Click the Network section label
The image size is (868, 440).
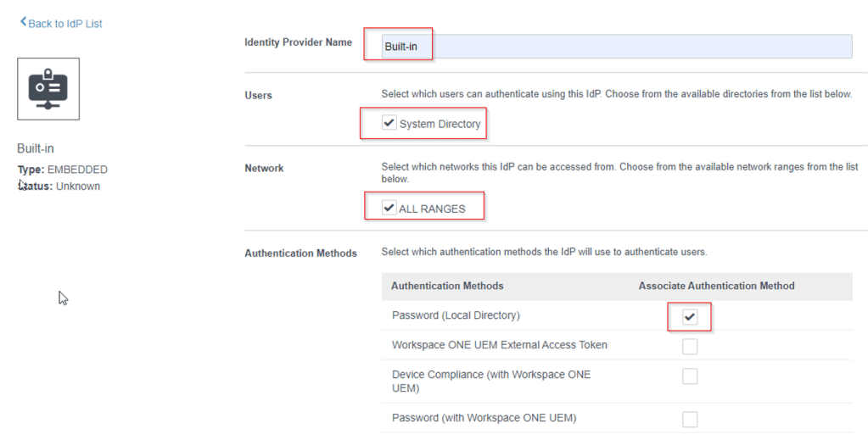click(264, 169)
